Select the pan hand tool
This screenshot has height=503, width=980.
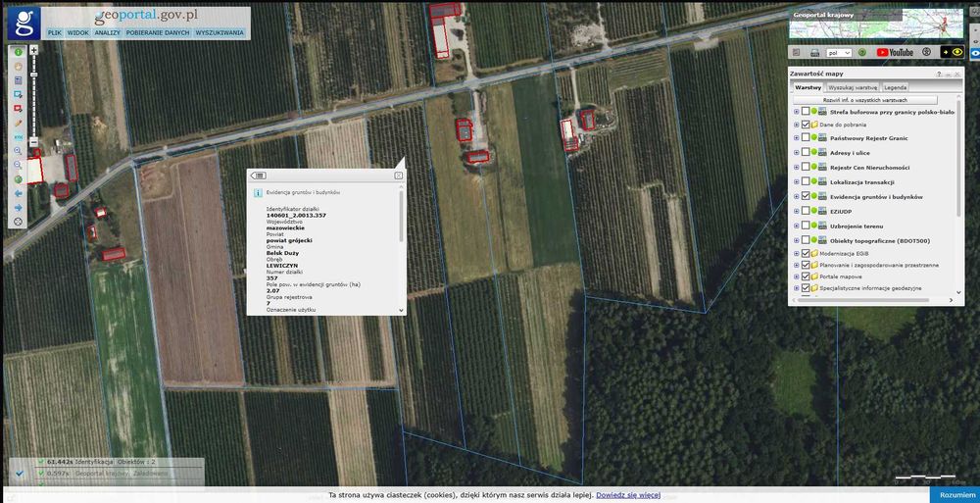tap(18, 67)
